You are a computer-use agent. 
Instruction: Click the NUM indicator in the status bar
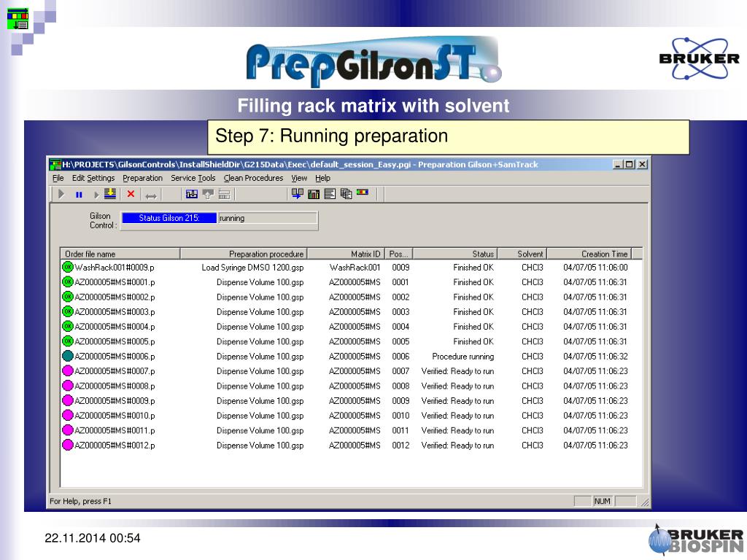click(602, 501)
